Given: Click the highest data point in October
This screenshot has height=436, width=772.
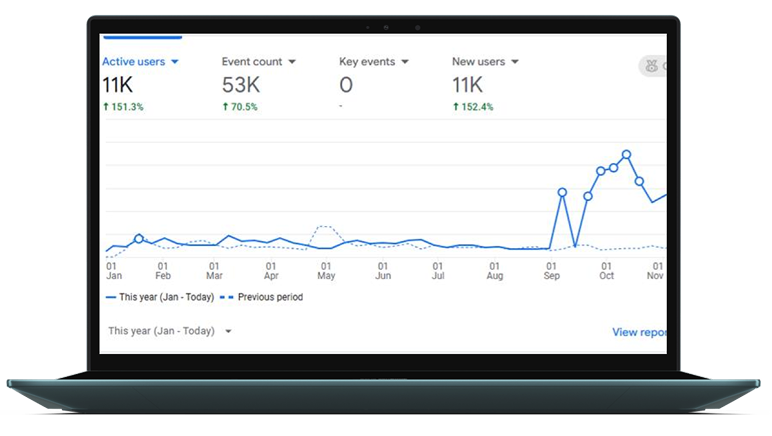Looking at the screenshot, I should click(x=626, y=155).
